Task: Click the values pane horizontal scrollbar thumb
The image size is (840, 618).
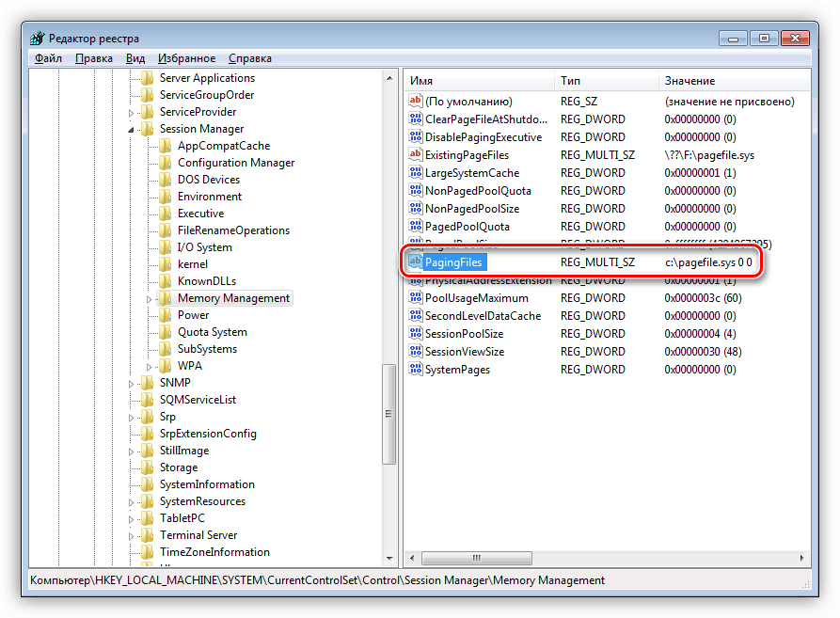Action: pos(476,558)
